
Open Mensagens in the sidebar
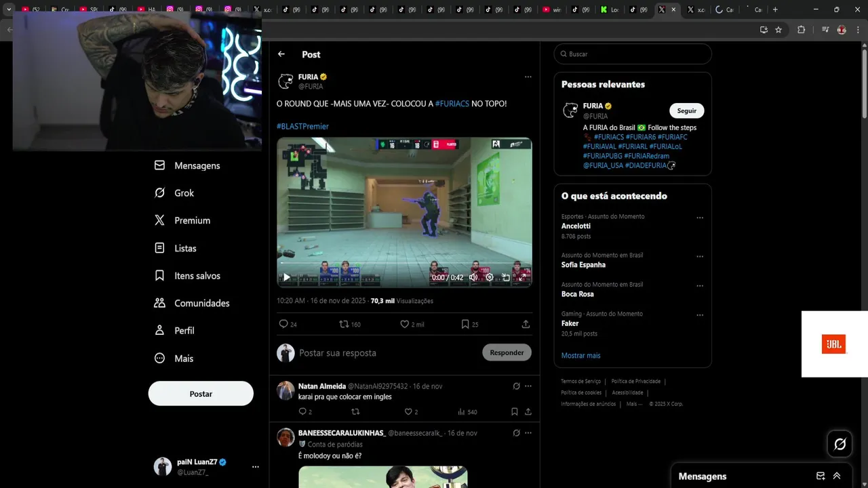point(188,165)
